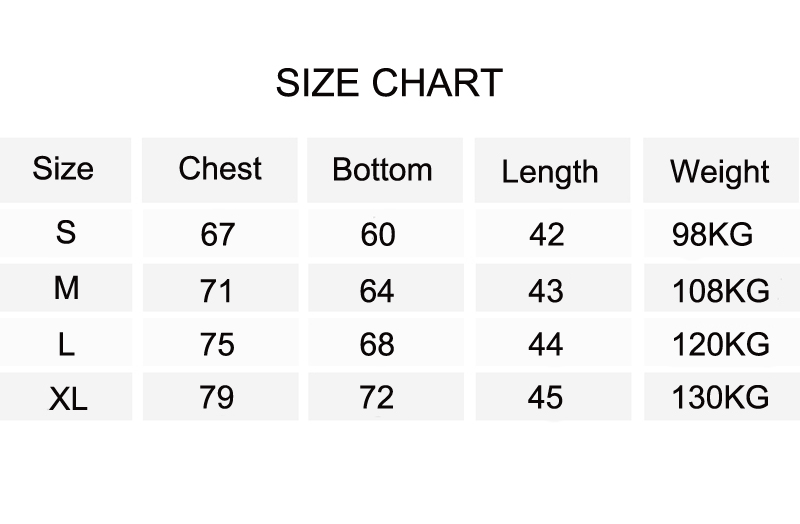Click the L size row label
The height and width of the screenshot is (524, 800).
coord(66,345)
